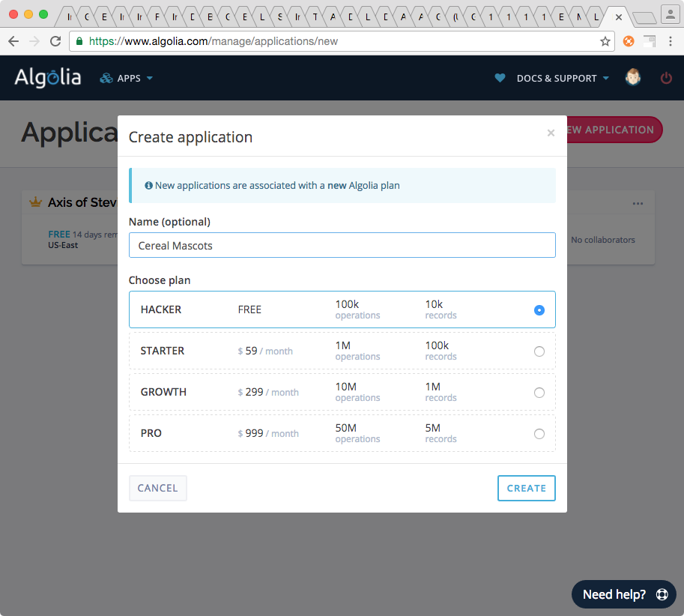Click the GROWTH plan name

pos(163,392)
